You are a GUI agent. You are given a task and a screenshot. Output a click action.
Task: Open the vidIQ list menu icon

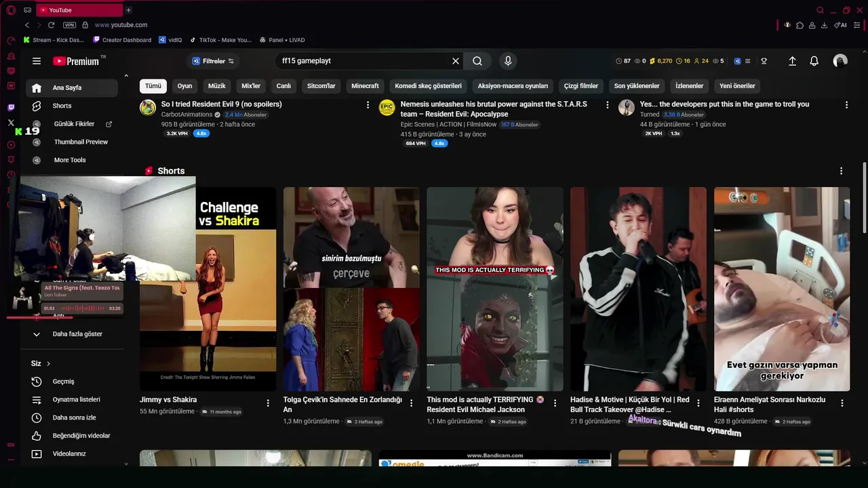[748, 61]
